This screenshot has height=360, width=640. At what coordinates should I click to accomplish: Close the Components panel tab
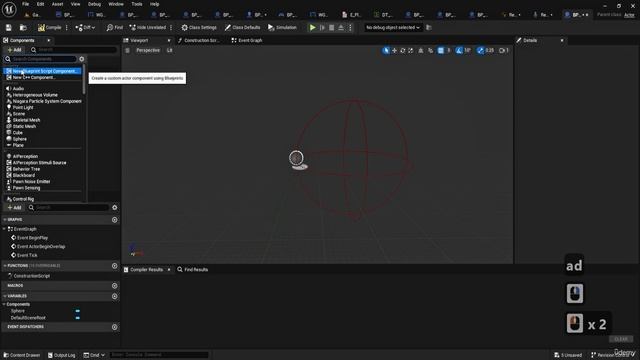point(49,40)
